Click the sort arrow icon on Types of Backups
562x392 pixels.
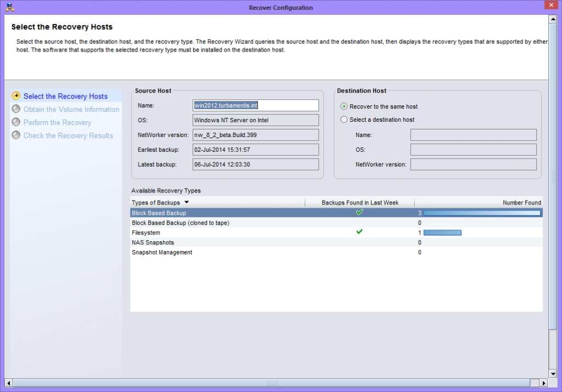click(186, 202)
